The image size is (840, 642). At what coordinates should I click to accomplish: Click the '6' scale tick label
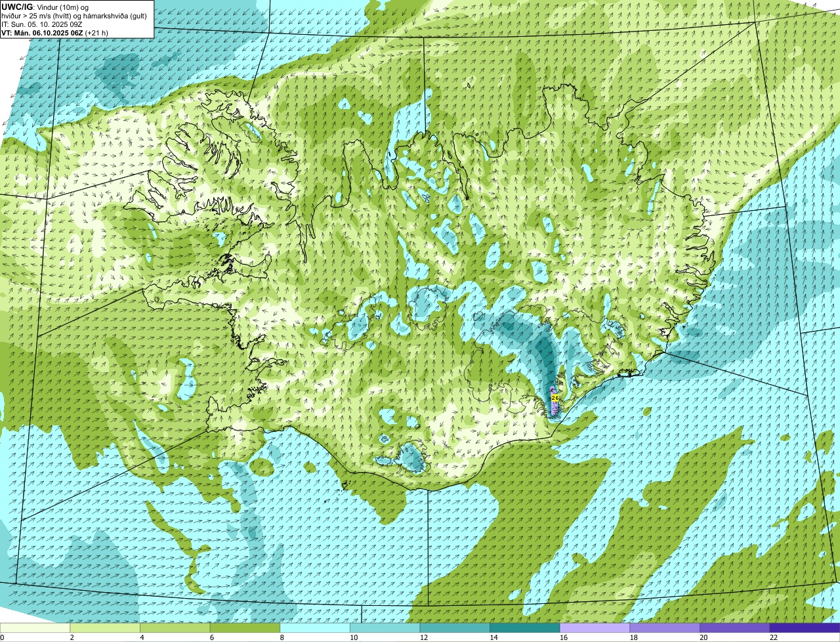coord(211,637)
